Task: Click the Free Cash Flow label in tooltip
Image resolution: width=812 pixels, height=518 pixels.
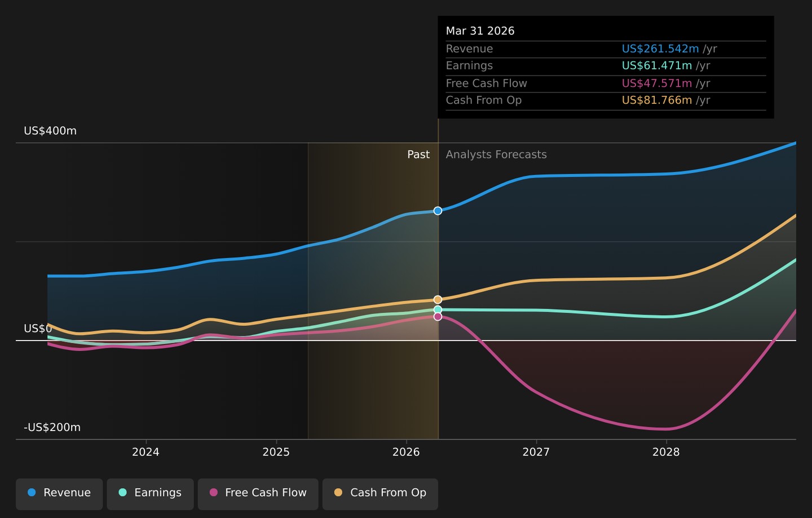Action: point(486,83)
